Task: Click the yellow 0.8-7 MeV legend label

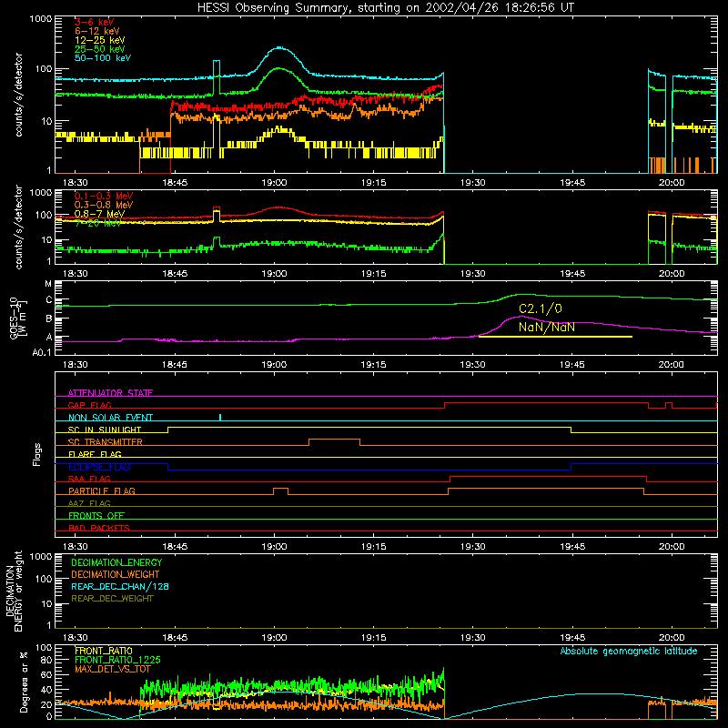Action: coord(99,214)
